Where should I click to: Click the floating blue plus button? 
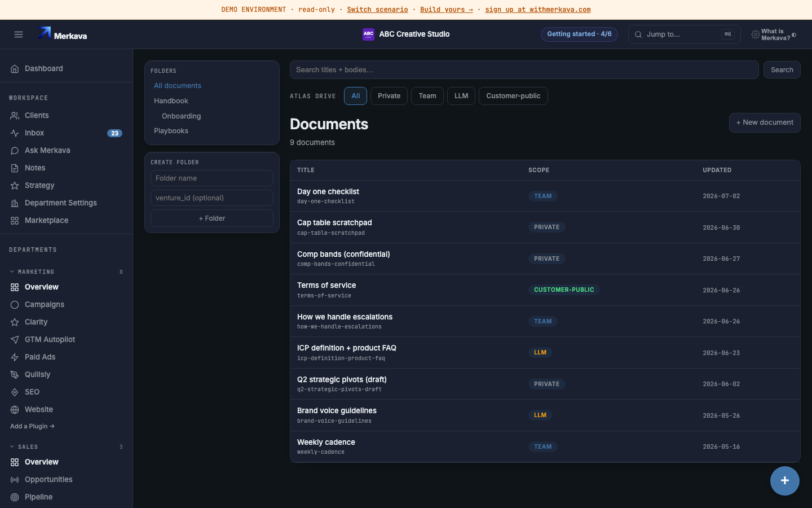[785, 481]
